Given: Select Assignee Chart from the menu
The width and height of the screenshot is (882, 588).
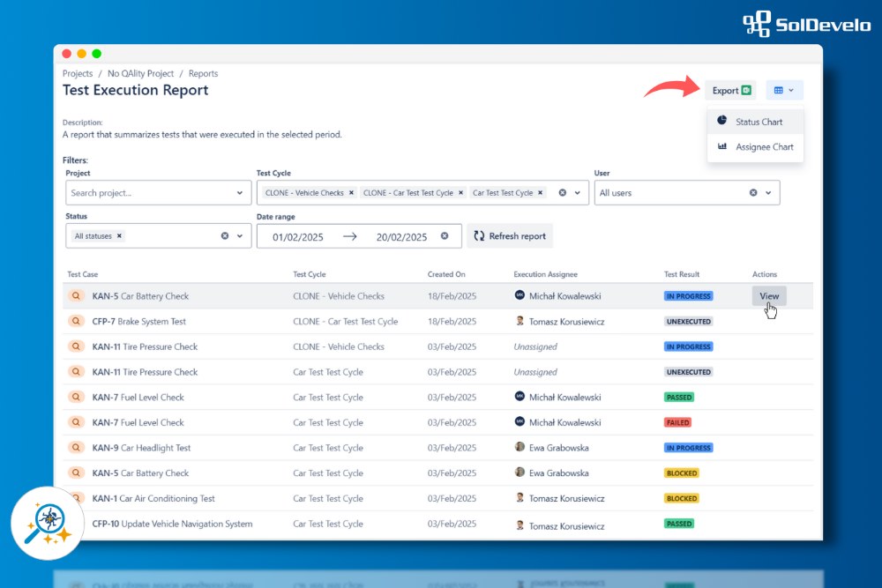Looking at the screenshot, I should click(763, 147).
